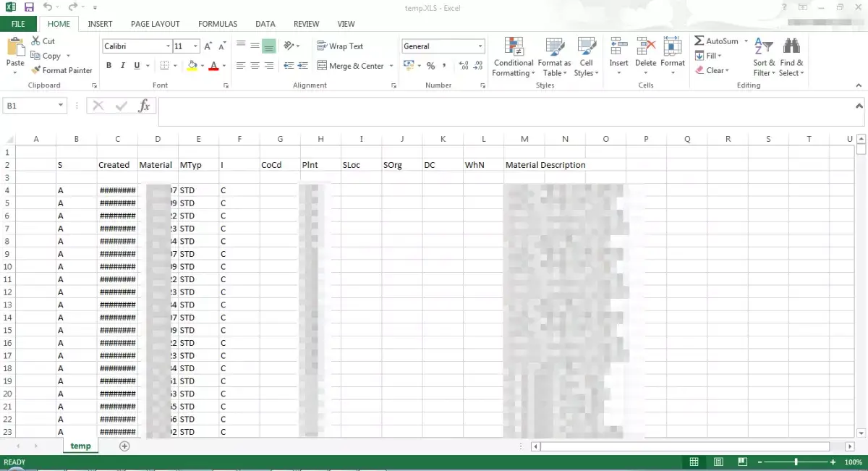The image size is (868, 471).
Task: Switch to the PAGE LAYOUT tab
Action: 155,24
